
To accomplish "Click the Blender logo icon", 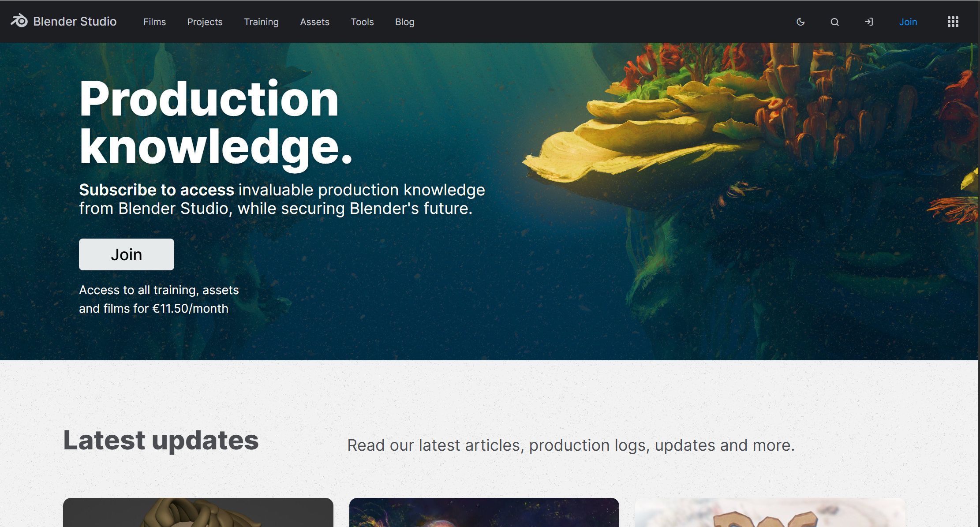I will 19,21.
